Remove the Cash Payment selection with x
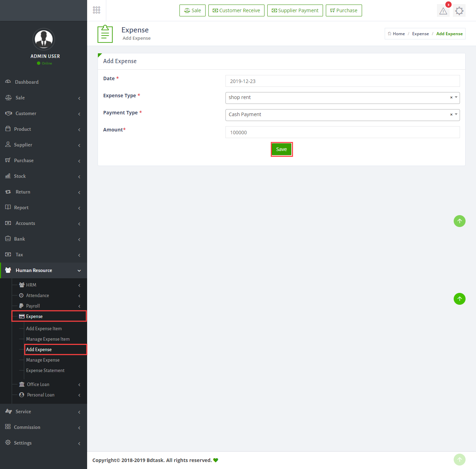The image size is (476, 469). (x=451, y=115)
